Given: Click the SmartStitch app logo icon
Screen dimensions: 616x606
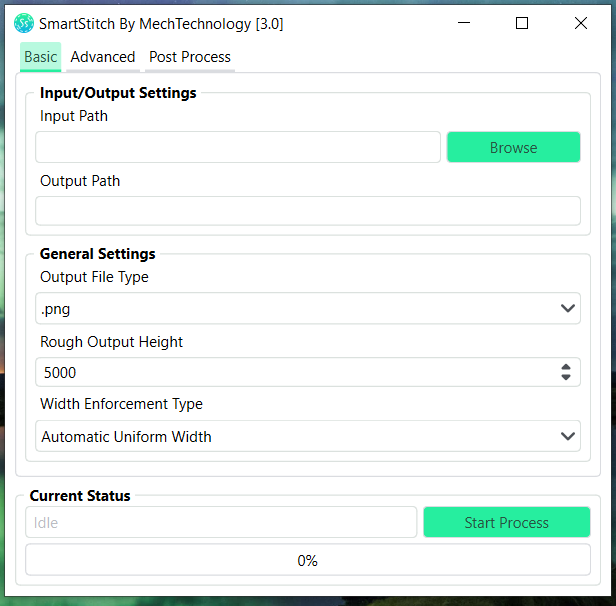Looking at the screenshot, I should coord(24,23).
